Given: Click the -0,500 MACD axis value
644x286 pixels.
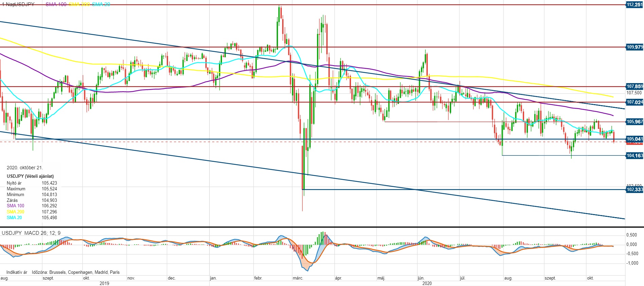Looking at the screenshot, I should (x=632, y=253).
